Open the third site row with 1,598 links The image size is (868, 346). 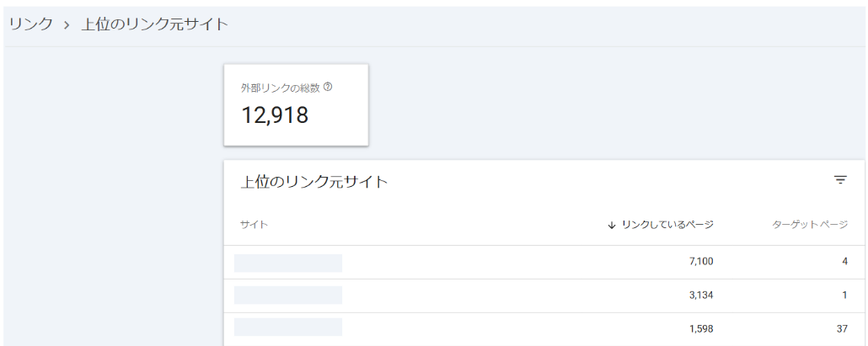[288, 327]
